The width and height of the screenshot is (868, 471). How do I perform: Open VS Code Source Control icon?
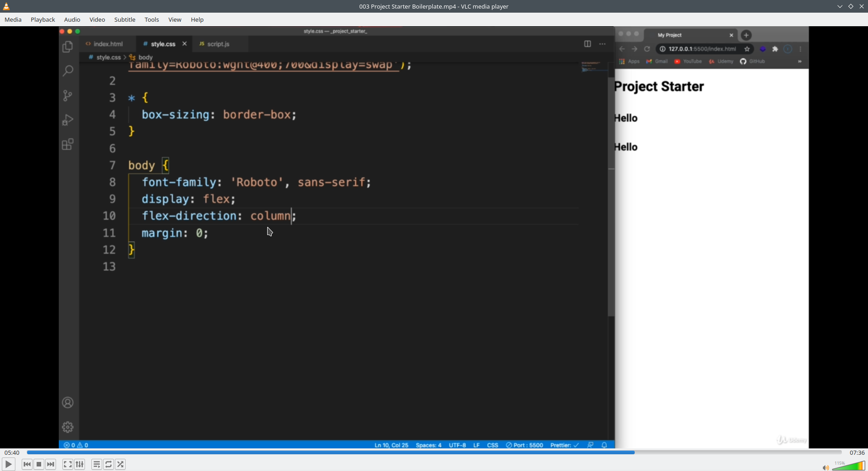68,95
